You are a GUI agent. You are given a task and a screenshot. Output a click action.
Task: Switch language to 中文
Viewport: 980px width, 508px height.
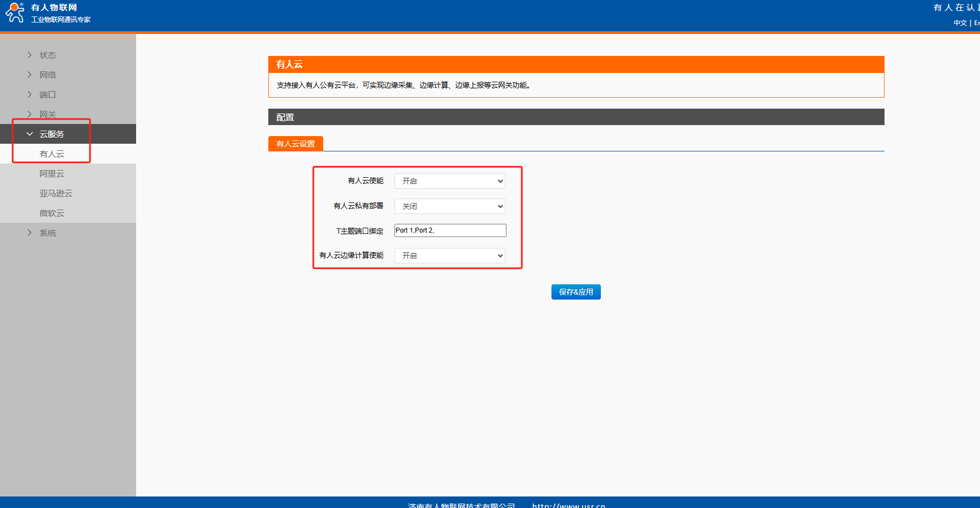point(960,23)
